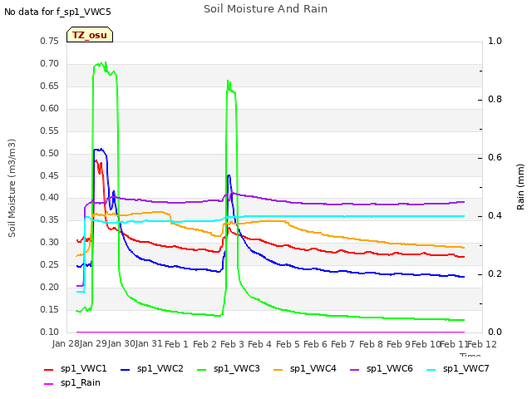The width and height of the screenshot is (532, 399).
Task: Select the sp1_VWC7 legend label
Action: coord(465,368)
